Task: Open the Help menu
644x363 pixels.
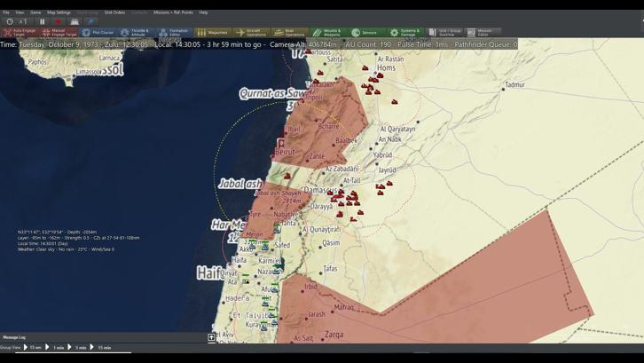Action: (x=203, y=12)
